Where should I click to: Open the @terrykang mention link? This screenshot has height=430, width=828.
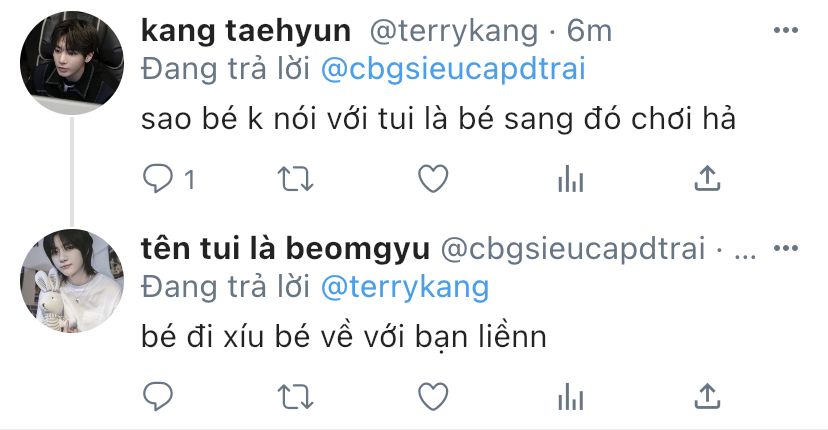[x=404, y=288]
